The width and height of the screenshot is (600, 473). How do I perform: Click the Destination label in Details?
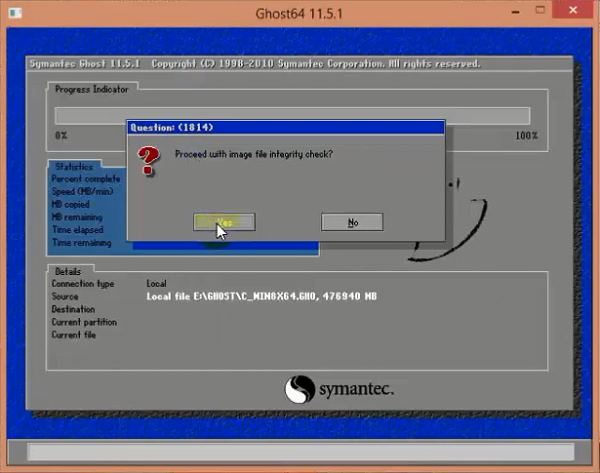point(76,309)
